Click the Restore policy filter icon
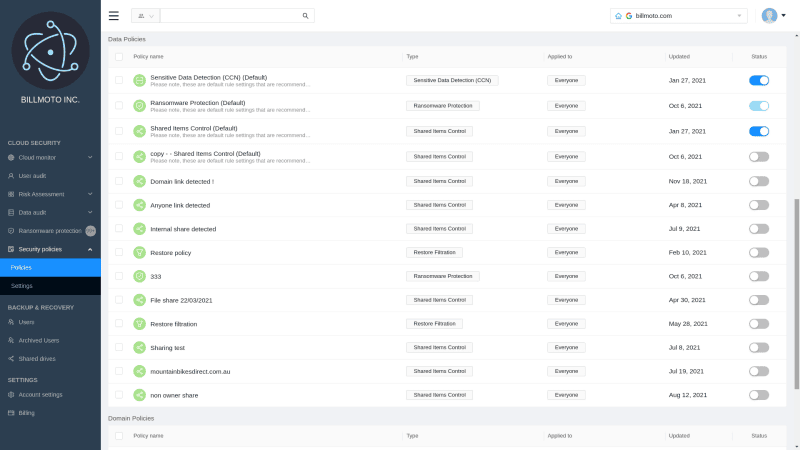Viewport: 800px width, 450px height. point(140,252)
